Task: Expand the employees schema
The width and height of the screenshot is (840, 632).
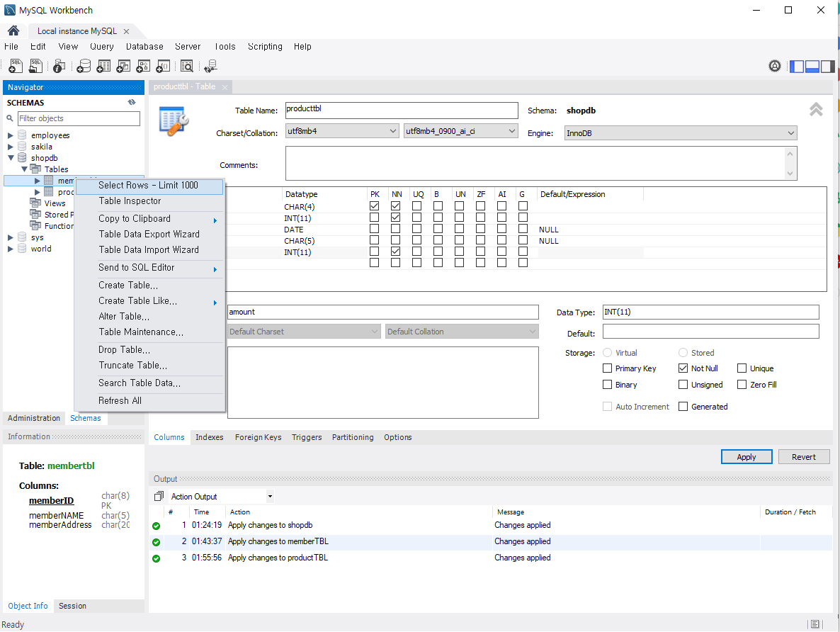Action: 10,135
